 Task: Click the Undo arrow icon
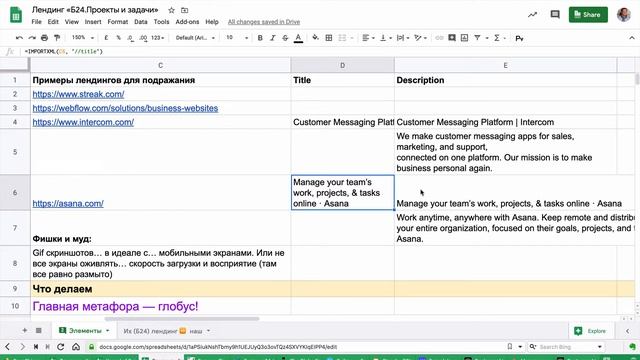tap(19, 38)
